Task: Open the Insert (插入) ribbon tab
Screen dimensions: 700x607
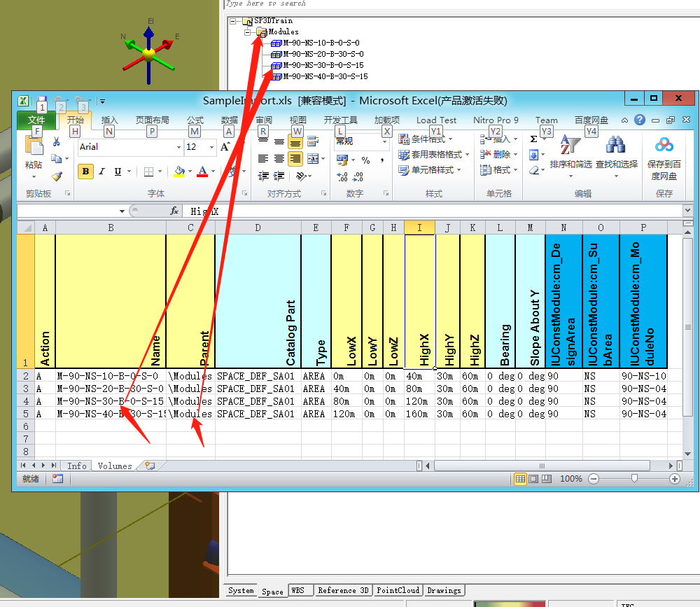Action: point(109,120)
